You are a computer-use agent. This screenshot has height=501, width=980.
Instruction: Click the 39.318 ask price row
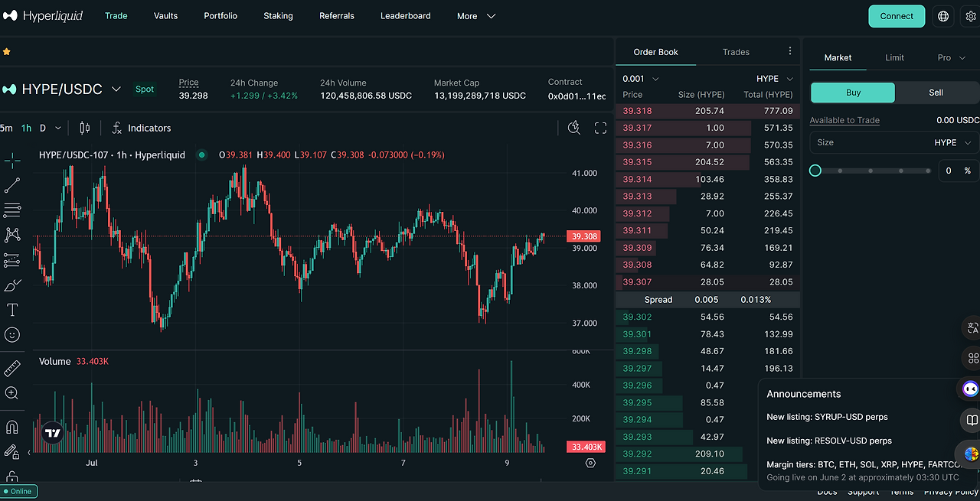[707, 111]
